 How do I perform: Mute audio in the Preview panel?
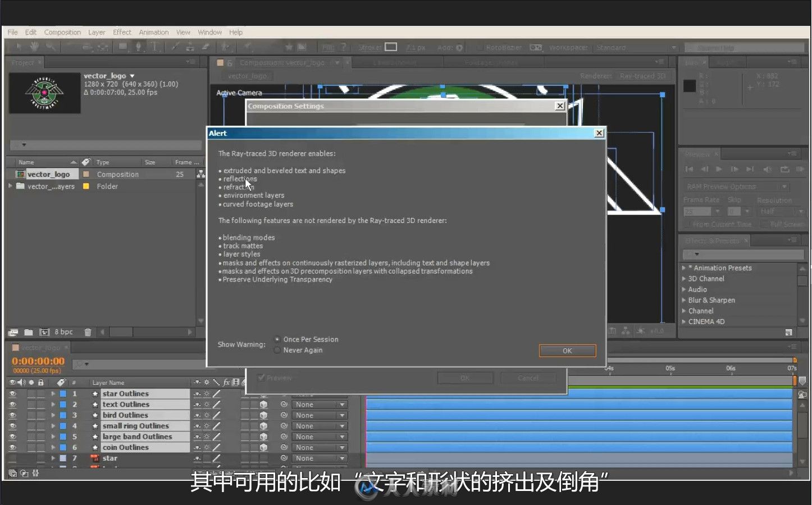click(767, 169)
